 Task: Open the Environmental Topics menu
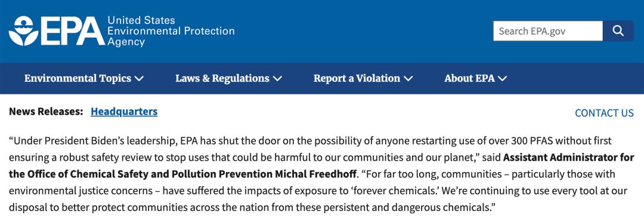point(78,78)
